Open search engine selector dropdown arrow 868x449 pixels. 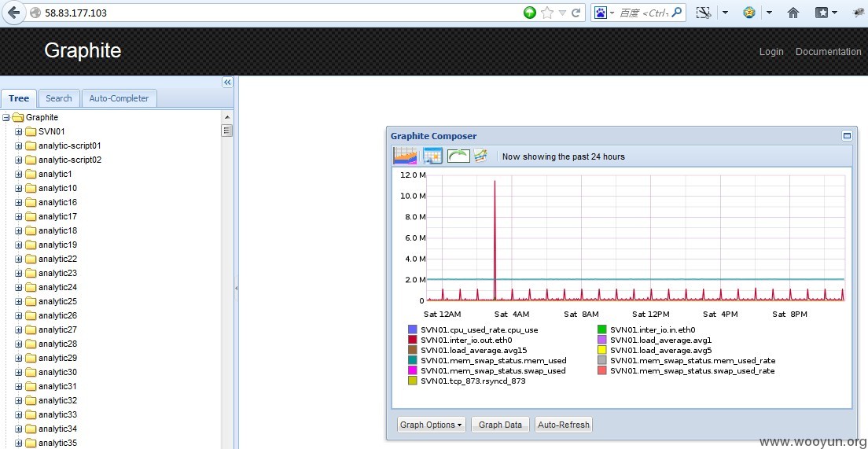click(x=612, y=13)
